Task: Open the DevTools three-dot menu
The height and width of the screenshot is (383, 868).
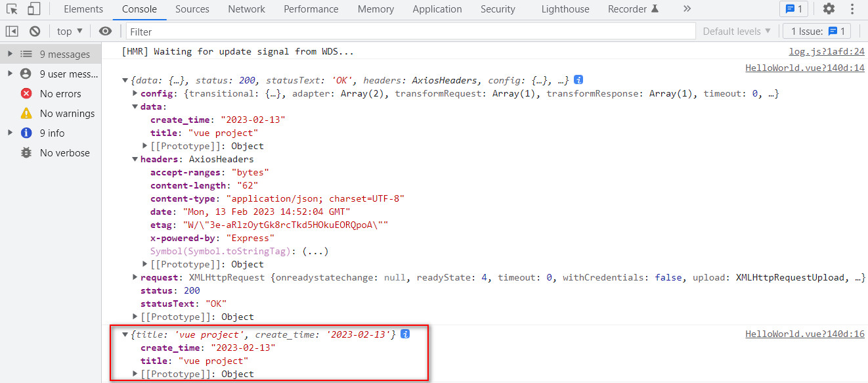Action: (x=852, y=9)
